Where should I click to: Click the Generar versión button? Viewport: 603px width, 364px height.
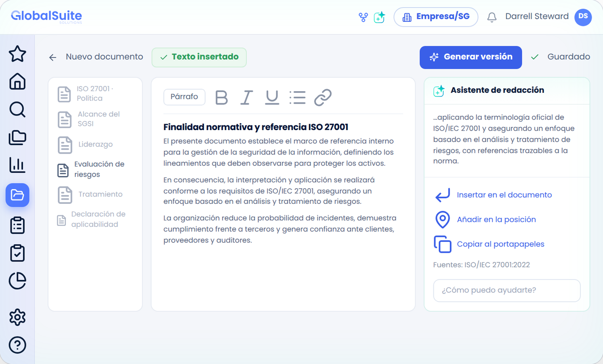pyautogui.click(x=471, y=57)
